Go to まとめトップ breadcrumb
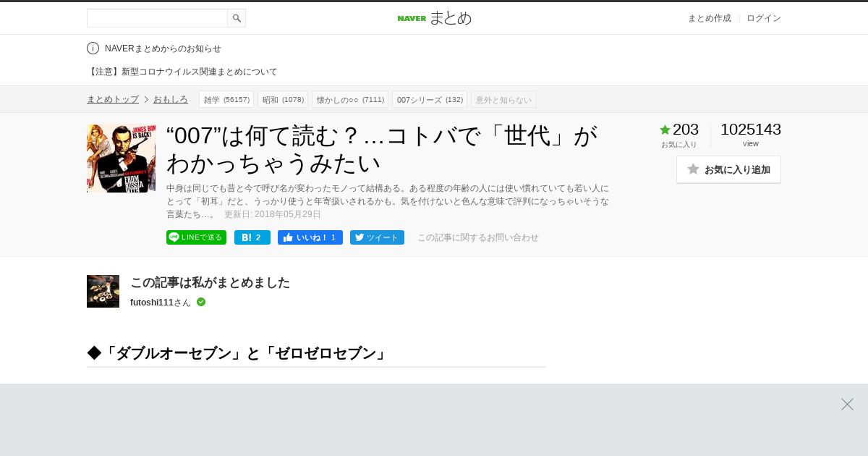The image size is (868, 456). [x=113, y=99]
